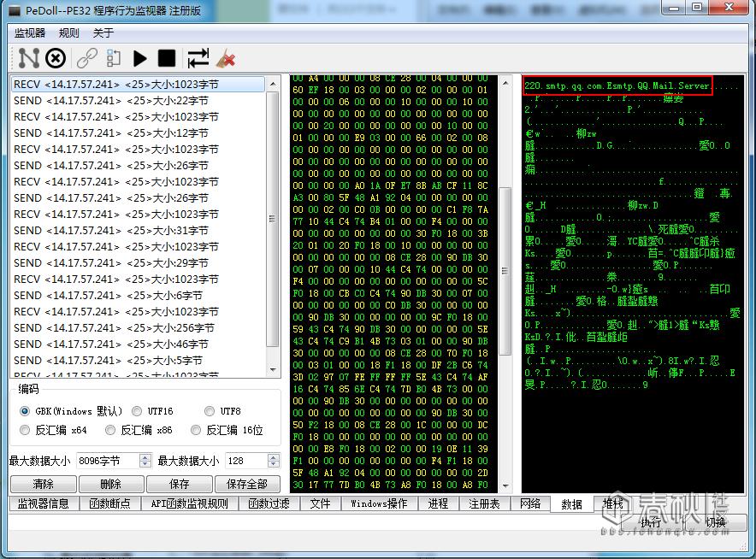Screen dimensions: 756x559
Task: Click the broom clear icon with red X
Action: (225, 58)
